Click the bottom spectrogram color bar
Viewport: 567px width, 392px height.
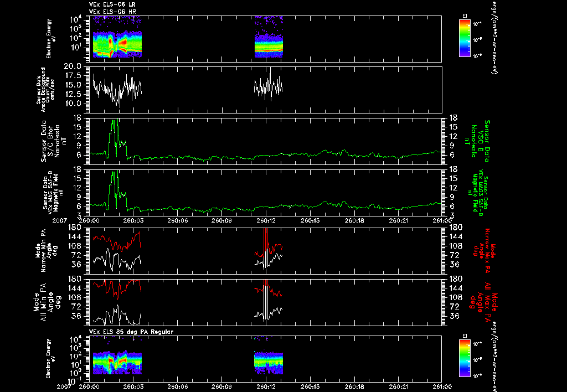465,358
